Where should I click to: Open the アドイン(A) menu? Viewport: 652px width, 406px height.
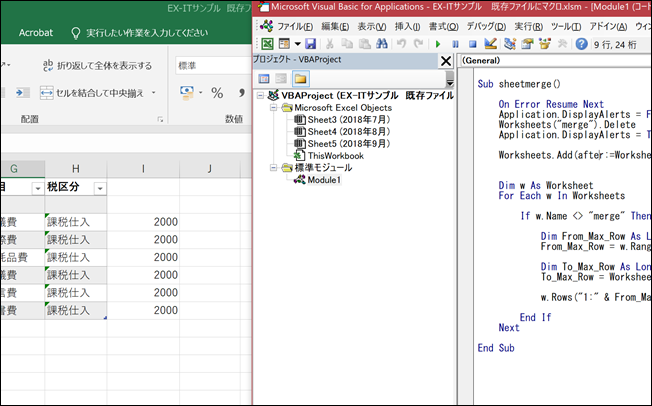click(608, 27)
